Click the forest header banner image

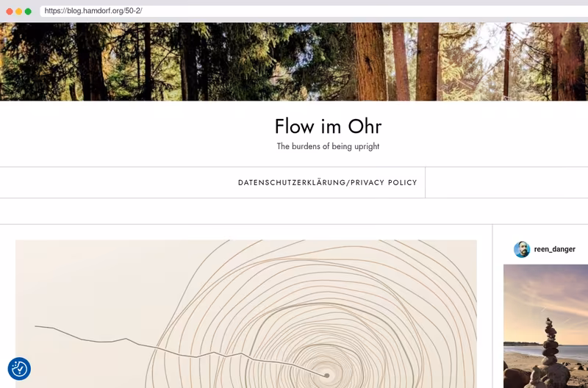point(294,62)
